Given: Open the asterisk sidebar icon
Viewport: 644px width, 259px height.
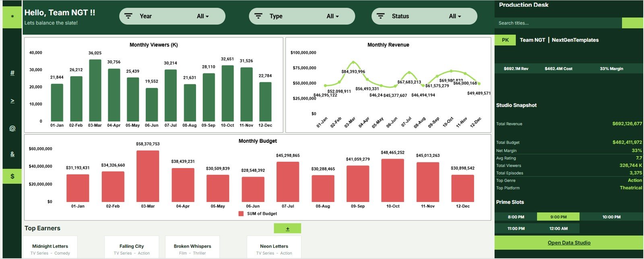Looking at the screenshot, I should [12, 17].
